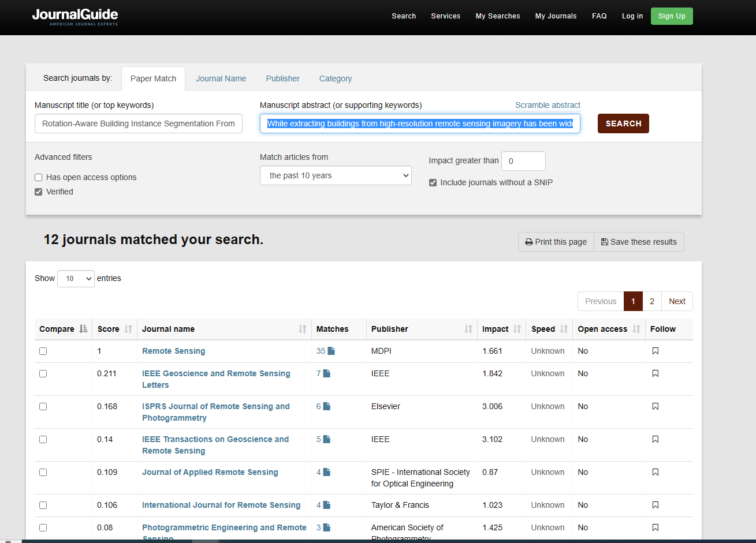
Task: Open the Show entries dropdown
Action: (x=76, y=279)
